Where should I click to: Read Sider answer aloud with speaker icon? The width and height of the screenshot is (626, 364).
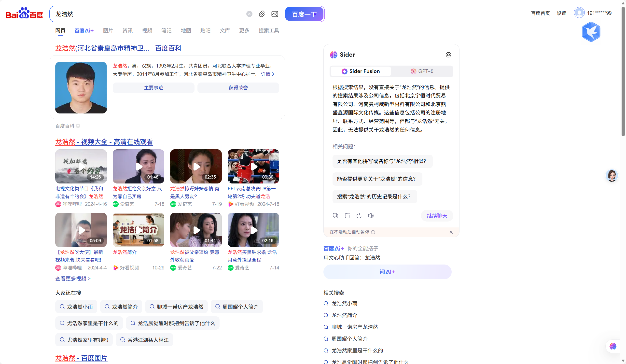point(371,216)
